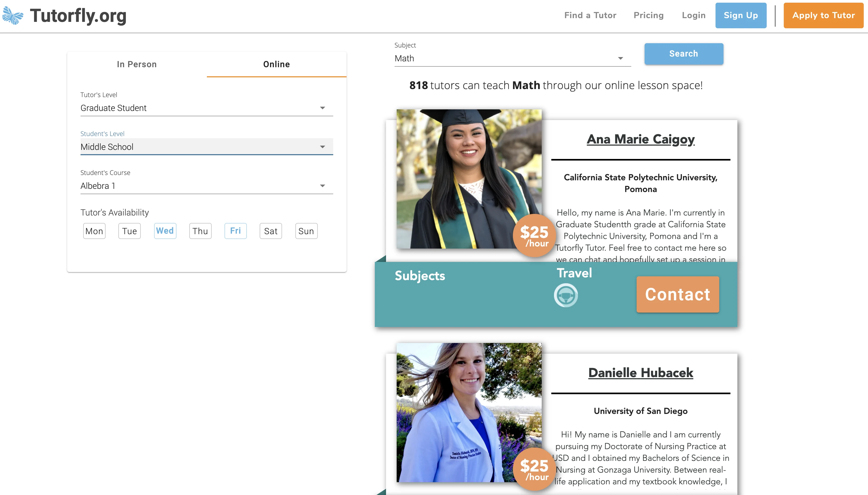This screenshot has height=495, width=868.
Task: Click the blue Search button
Action: pos(684,54)
